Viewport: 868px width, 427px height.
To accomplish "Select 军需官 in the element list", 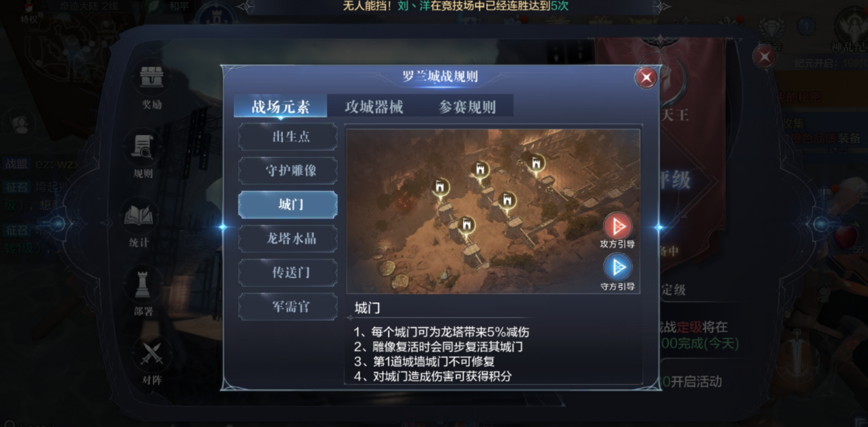I will click(288, 307).
